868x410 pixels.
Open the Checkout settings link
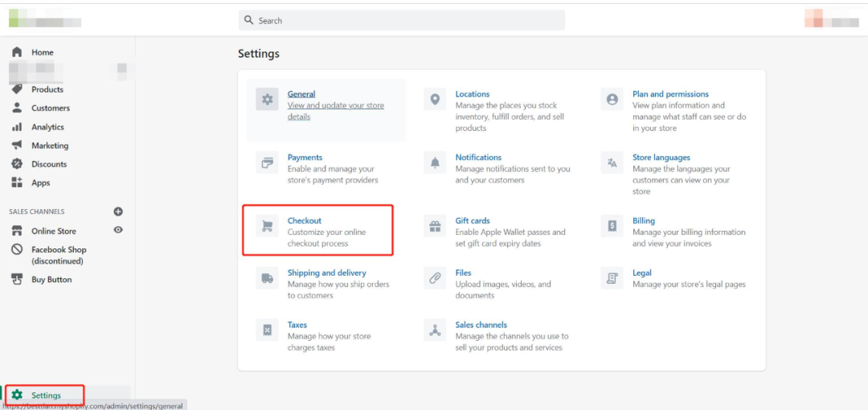click(x=305, y=220)
